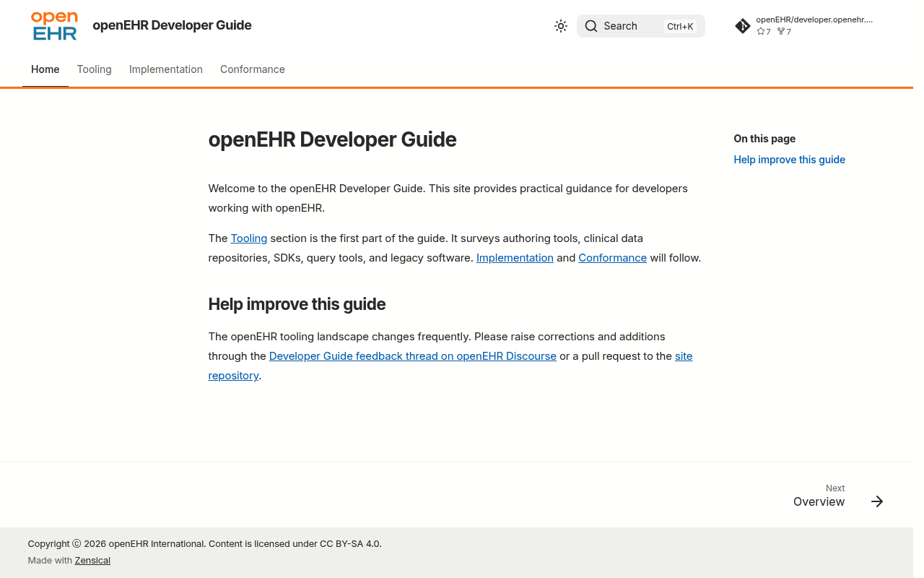Go to the Conformance tab
The height and width of the screenshot is (578, 924).
pyautogui.click(x=253, y=69)
